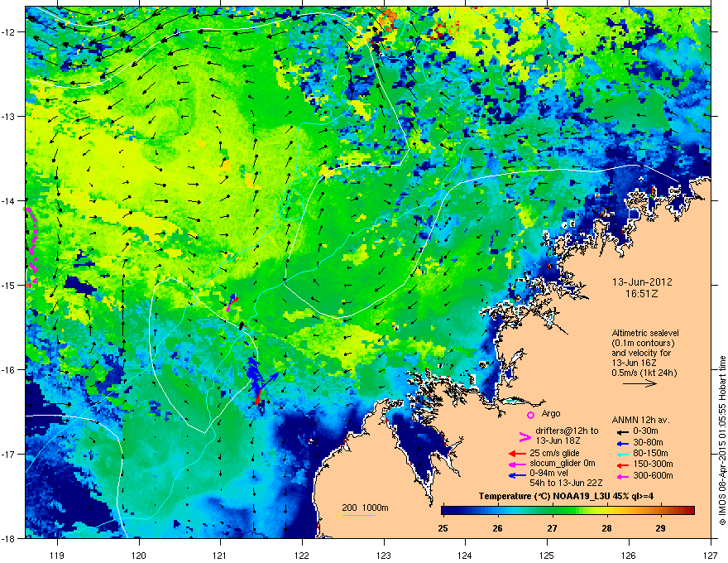Click the longitude axis label 119
This screenshot has width=728, height=563.
click(57, 556)
